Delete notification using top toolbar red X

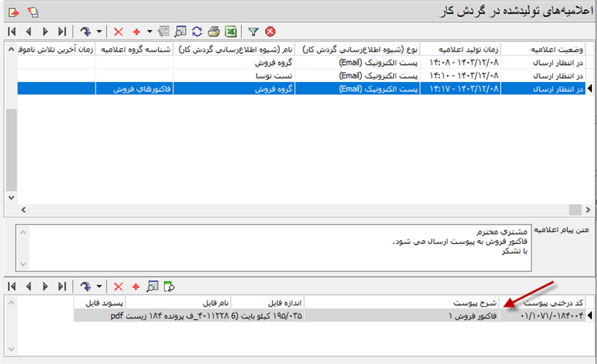(118, 32)
